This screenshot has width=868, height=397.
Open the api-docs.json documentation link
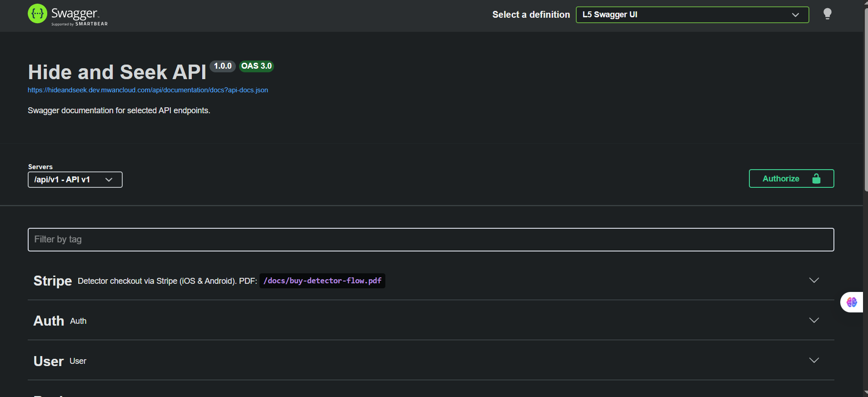[x=148, y=90]
